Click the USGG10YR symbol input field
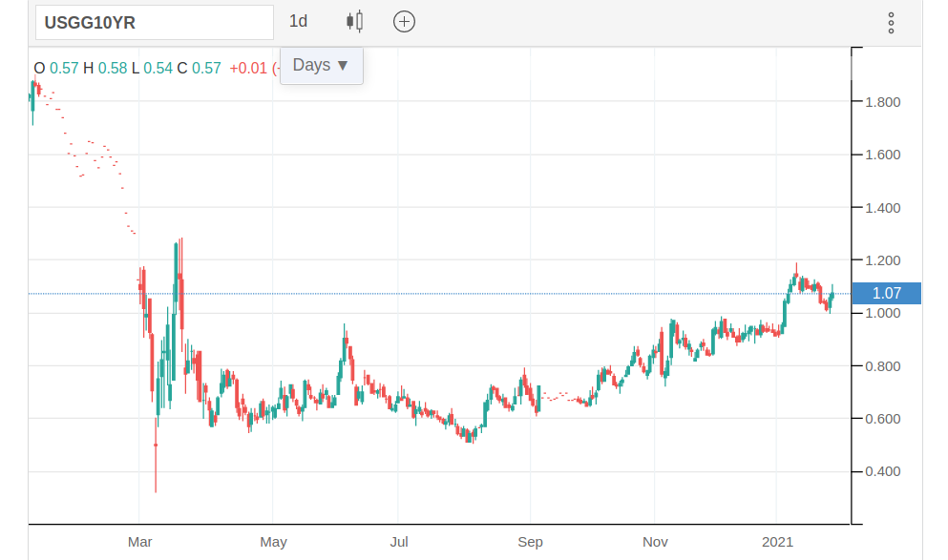Image resolution: width=948 pixels, height=560 pixels. [155, 23]
